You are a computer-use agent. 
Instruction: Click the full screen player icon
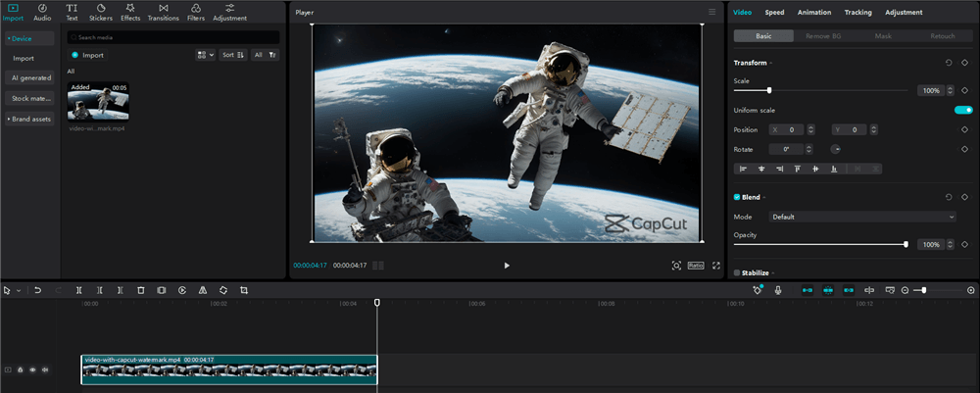716,266
